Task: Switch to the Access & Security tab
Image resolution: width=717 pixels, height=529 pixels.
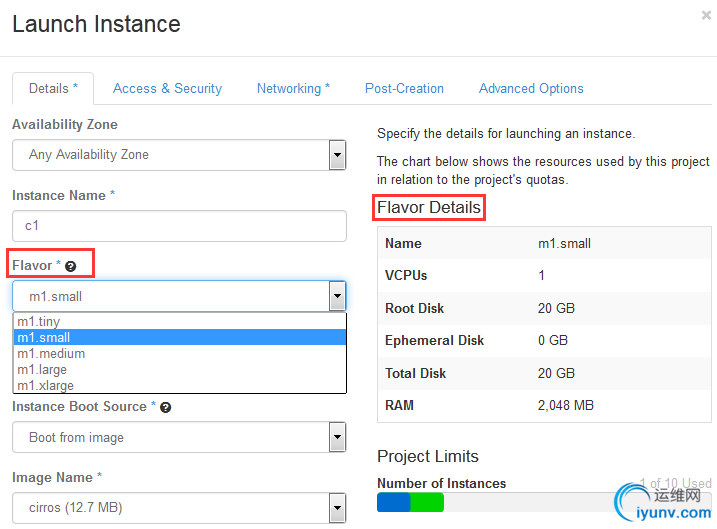Action: click(x=167, y=88)
